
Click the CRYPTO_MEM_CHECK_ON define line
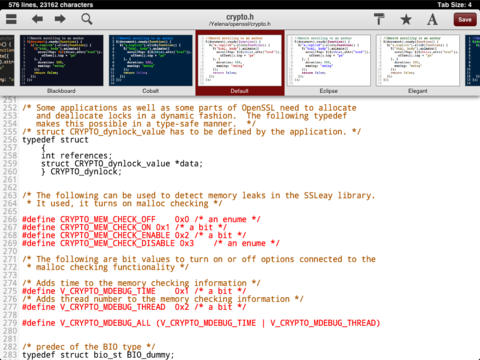point(124,227)
